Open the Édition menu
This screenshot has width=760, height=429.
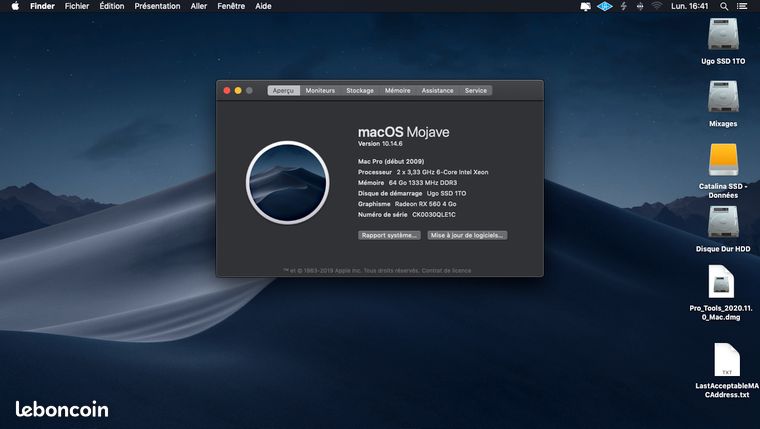tap(112, 6)
